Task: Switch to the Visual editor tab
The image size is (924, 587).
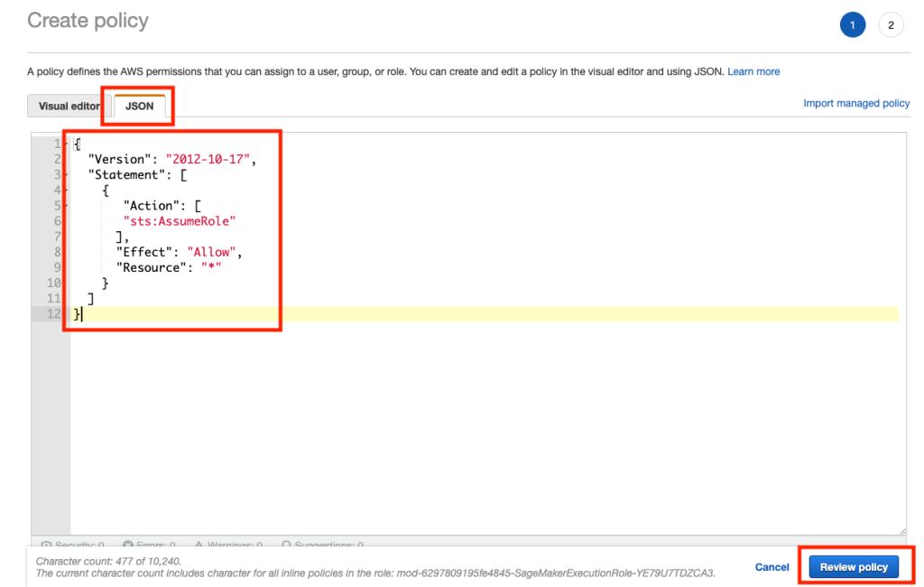Action: pos(69,107)
